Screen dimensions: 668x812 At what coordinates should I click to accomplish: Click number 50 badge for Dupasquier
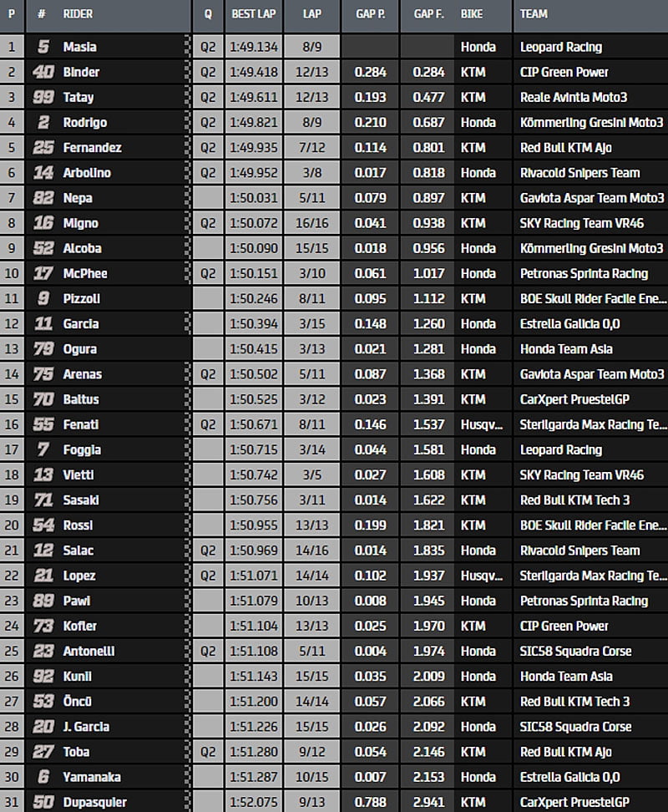coord(43,802)
